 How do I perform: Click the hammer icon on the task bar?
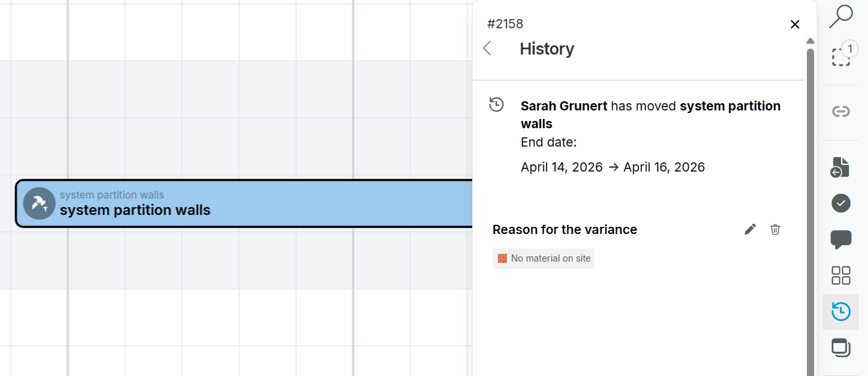pos(39,204)
